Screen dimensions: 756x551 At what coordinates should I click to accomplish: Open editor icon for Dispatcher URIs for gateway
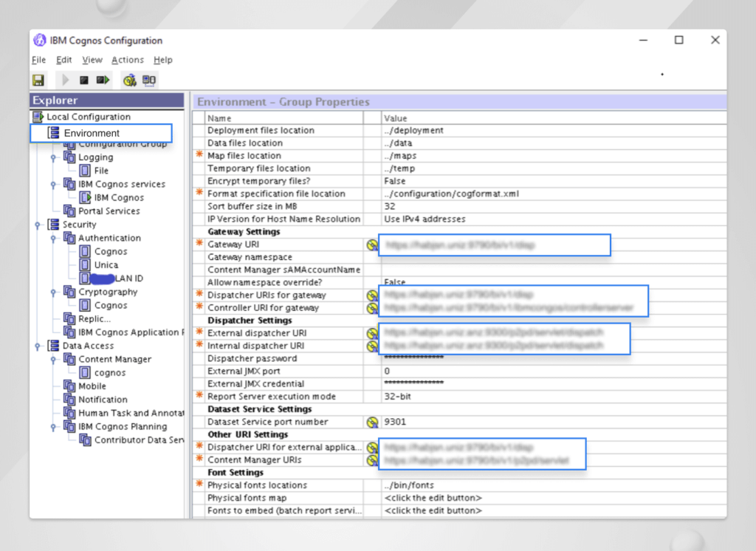(371, 295)
